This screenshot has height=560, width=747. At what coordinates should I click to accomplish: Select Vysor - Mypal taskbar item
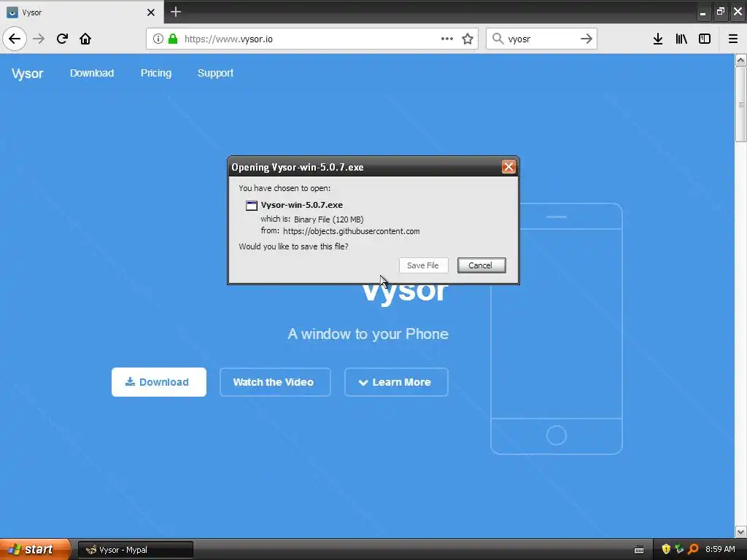point(135,550)
